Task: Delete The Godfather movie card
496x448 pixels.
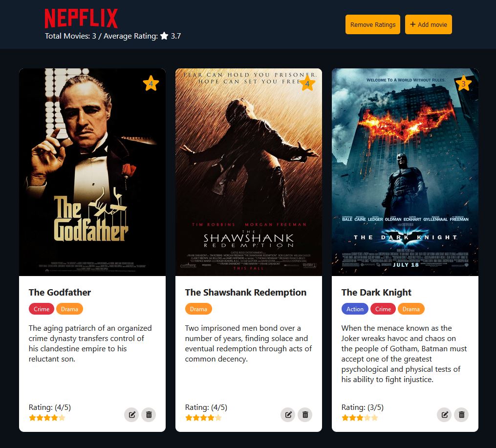Action: tap(149, 415)
